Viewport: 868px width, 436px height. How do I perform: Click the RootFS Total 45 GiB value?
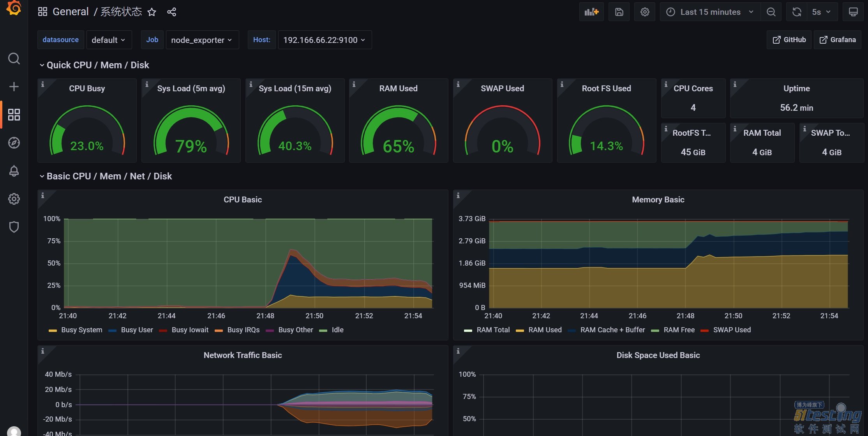tap(693, 152)
